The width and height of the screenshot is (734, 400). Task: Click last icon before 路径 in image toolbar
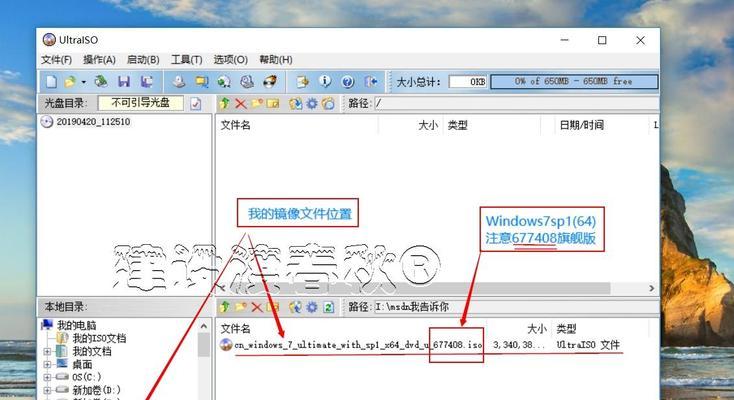pyautogui.click(x=328, y=104)
